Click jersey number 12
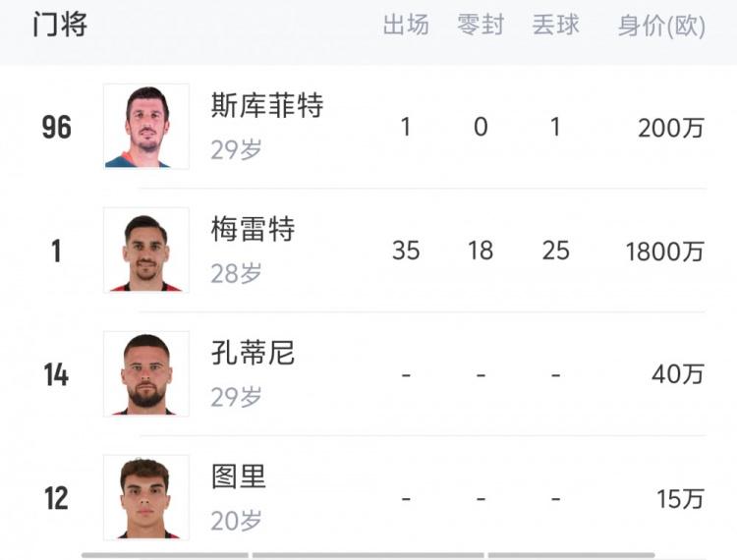This screenshot has width=737, height=560. [x=56, y=498]
